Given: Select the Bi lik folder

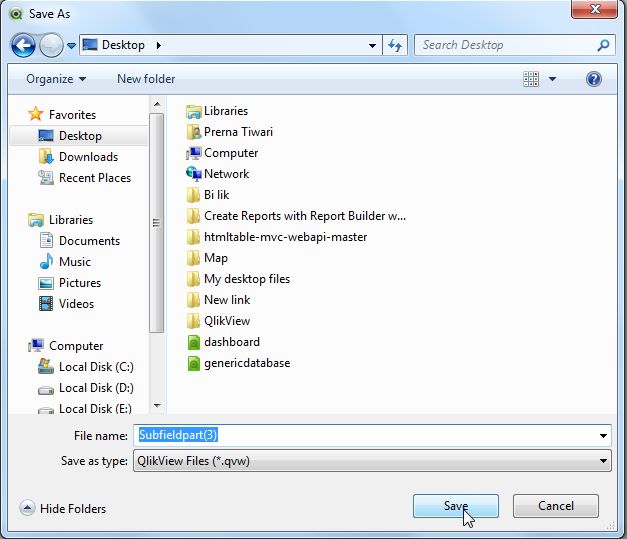Looking at the screenshot, I should [208, 195].
